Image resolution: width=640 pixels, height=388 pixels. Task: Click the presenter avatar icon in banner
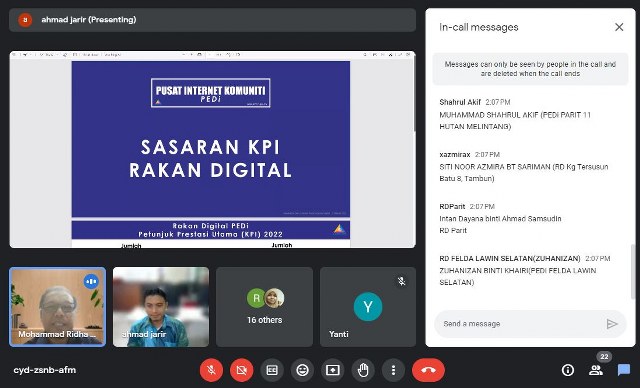pos(25,20)
